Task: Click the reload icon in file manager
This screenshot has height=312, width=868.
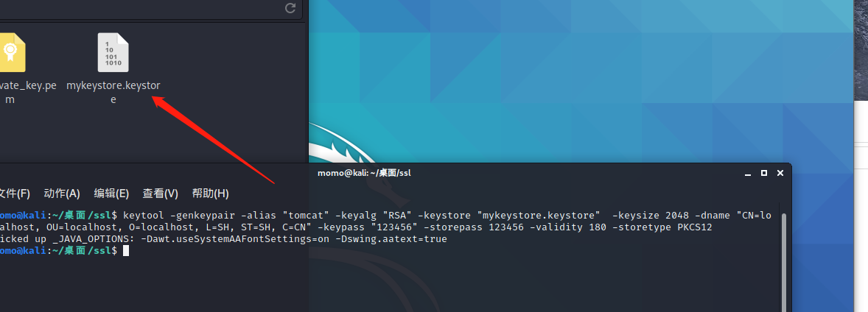Action: tap(290, 8)
